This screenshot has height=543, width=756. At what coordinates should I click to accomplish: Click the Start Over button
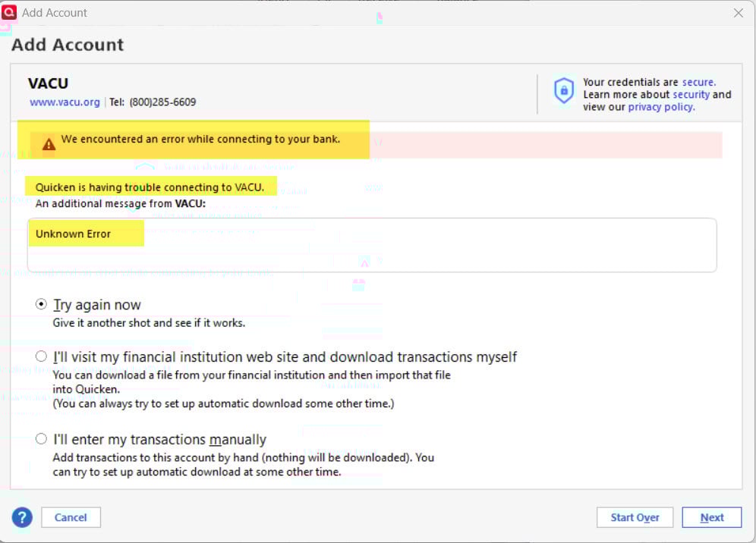point(635,517)
